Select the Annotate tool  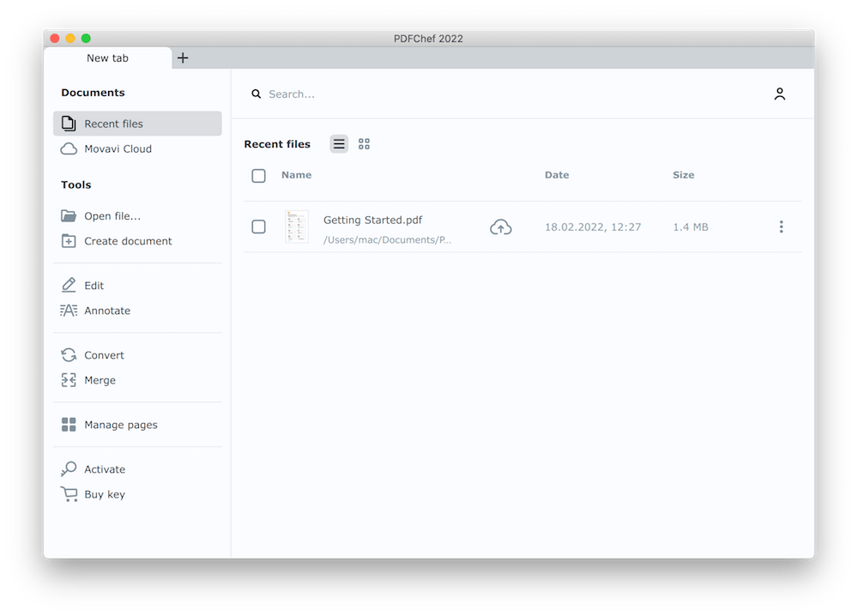[106, 311]
